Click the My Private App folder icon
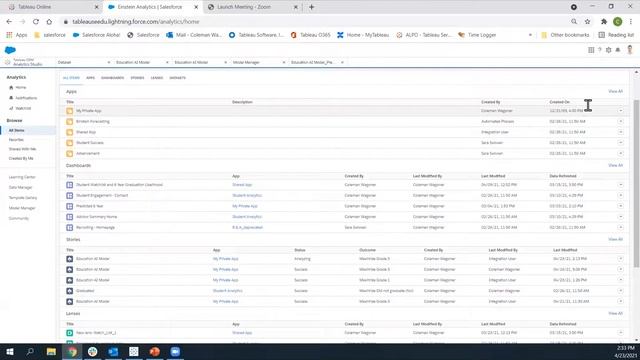The image size is (640, 360). (x=69, y=111)
